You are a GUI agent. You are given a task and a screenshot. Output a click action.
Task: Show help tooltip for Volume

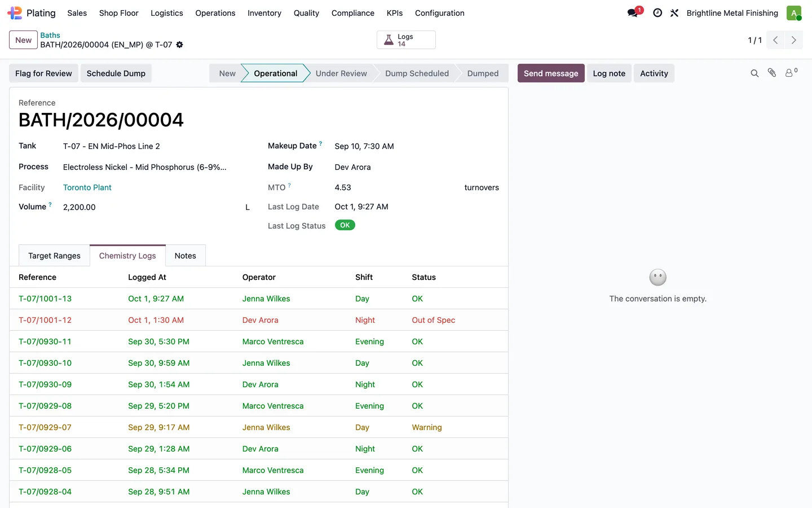coord(50,204)
